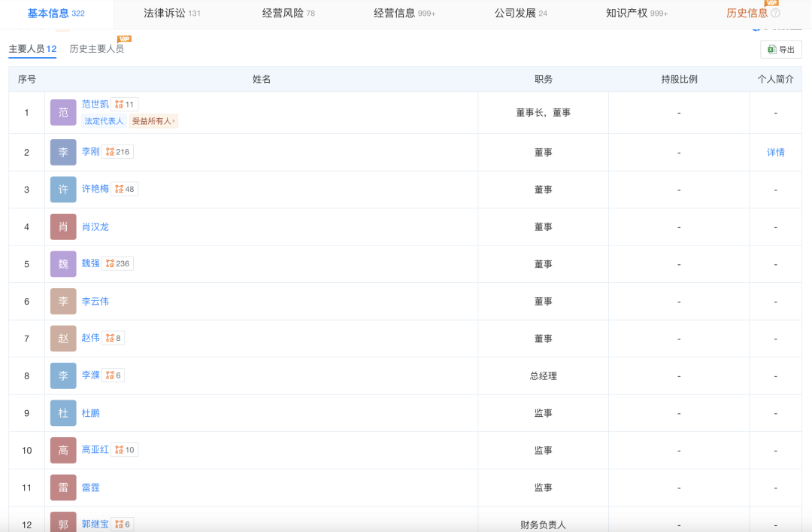Screen dimensions: 812x532
Task: Click the 受益所有人 tag arrow
Action: [x=175, y=121]
